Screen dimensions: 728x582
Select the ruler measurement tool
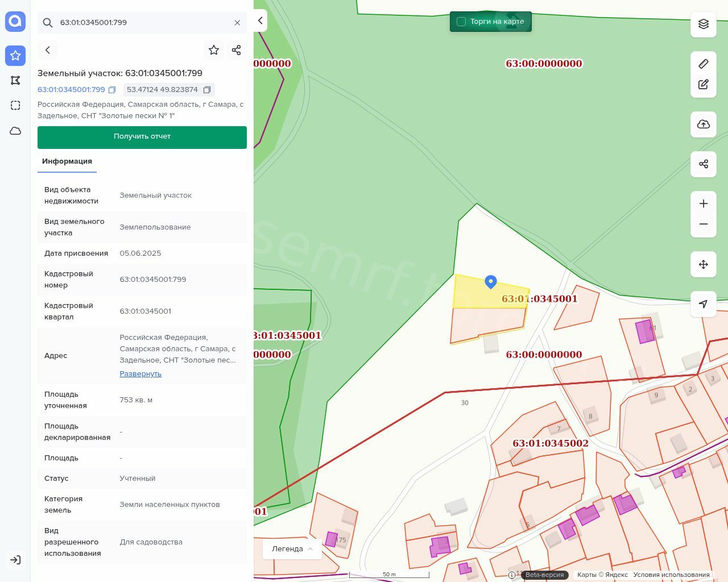coord(704,64)
